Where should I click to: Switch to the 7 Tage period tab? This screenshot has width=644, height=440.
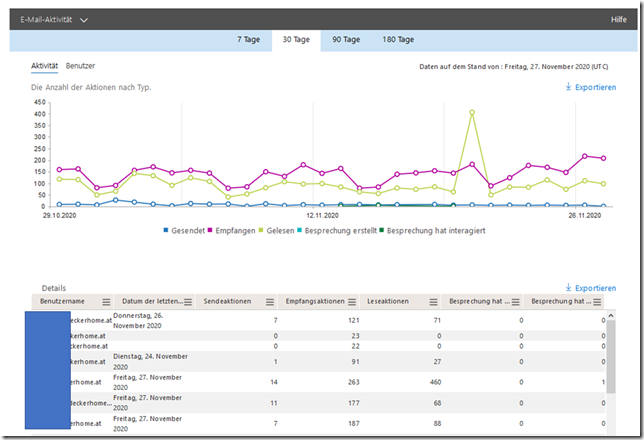pyautogui.click(x=248, y=39)
